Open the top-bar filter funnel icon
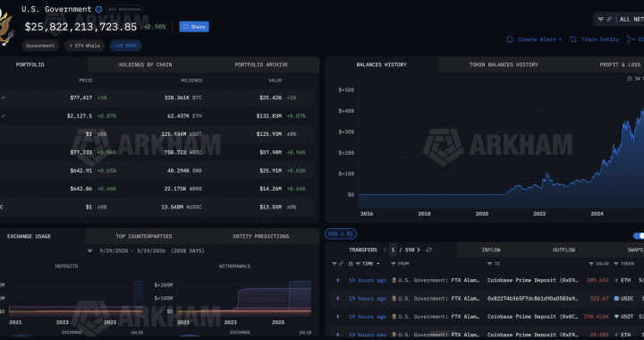This screenshot has width=644, height=340. point(600,20)
